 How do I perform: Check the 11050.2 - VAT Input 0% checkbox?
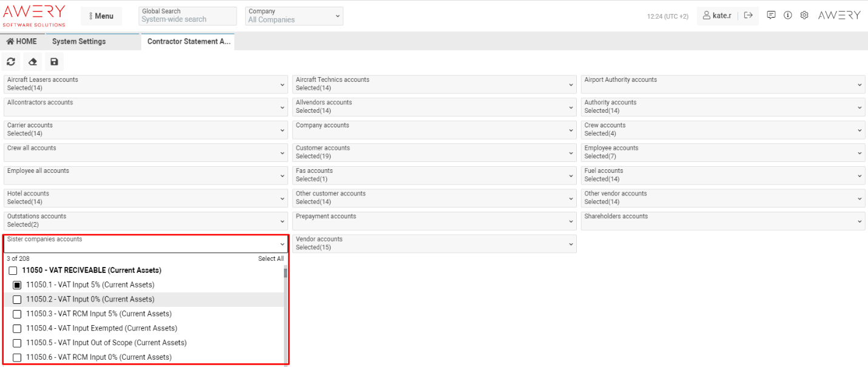click(16, 299)
